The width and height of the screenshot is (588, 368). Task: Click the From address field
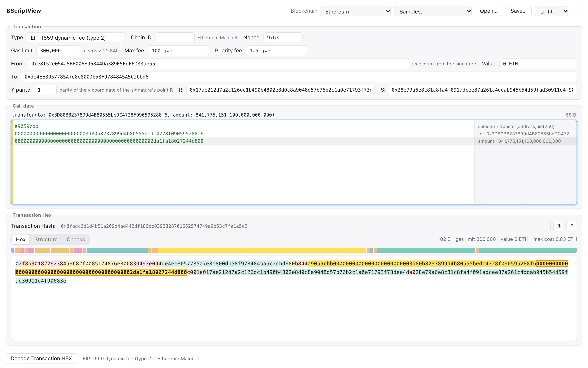[x=218, y=64]
